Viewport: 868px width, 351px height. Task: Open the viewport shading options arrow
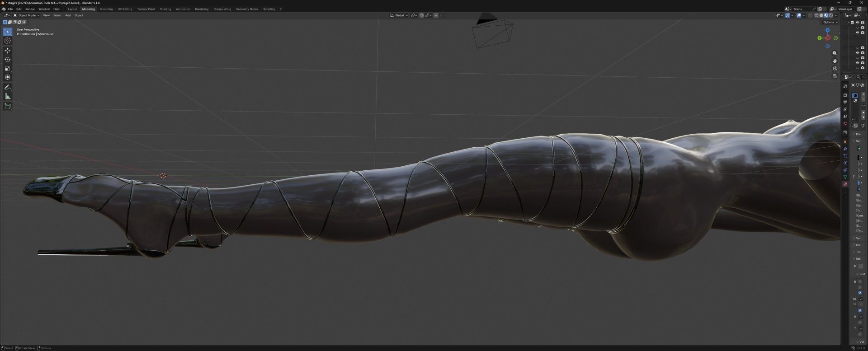pos(836,15)
